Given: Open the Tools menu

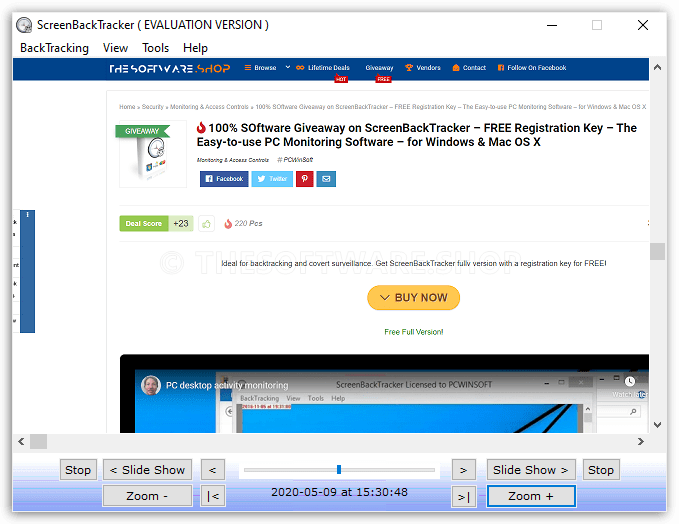Looking at the screenshot, I should 155,47.
